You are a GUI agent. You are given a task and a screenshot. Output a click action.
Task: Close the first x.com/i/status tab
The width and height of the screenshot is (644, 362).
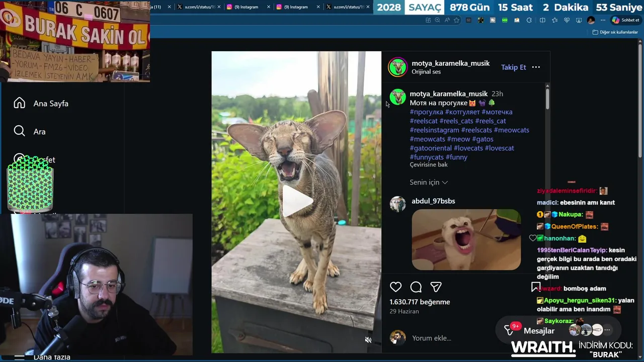click(x=219, y=7)
